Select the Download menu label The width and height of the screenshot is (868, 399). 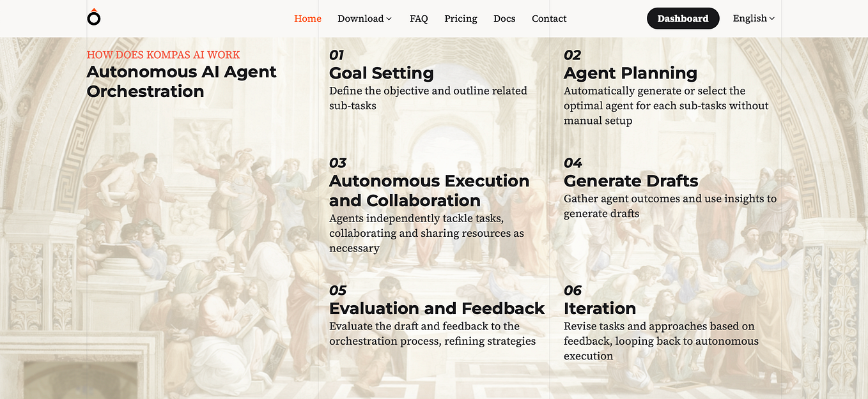click(360, 19)
